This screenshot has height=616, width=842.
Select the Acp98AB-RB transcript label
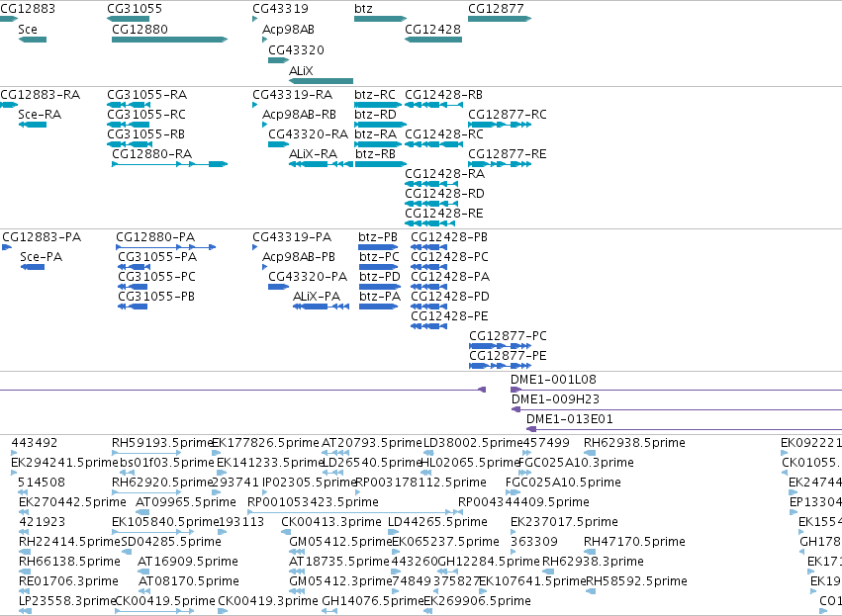click(x=299, y=115)
